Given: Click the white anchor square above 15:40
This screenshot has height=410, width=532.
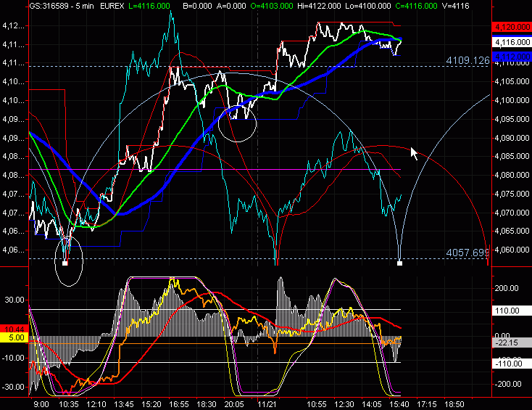Looking at the screenshot, I should point(400,263).
